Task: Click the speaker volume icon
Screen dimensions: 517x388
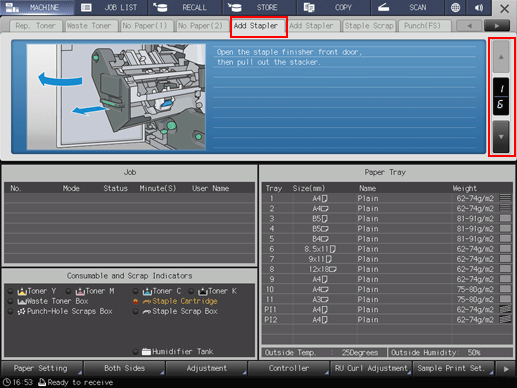Action: 479,7
